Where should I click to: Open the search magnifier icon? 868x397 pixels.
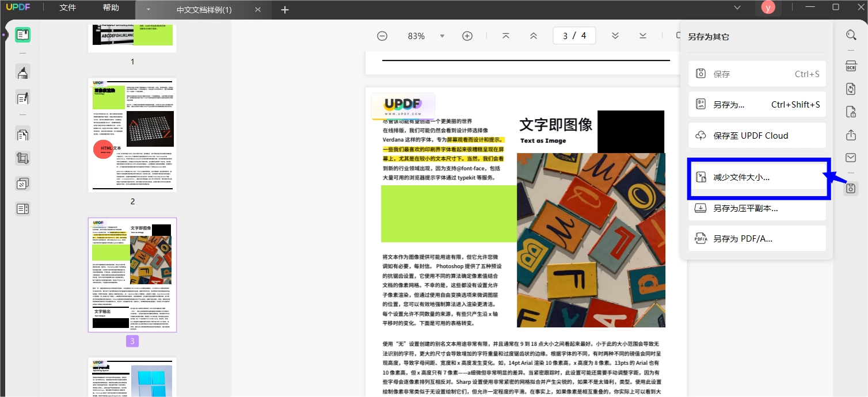(851, 35)
